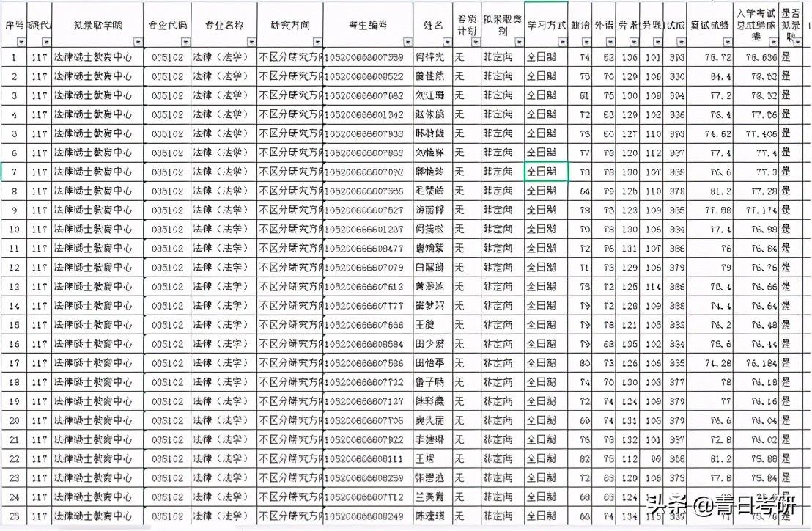The height and width of the screenshot is (531, 812).
Task: Click the 专项计划 filter arrow icon
Action: 476,42
